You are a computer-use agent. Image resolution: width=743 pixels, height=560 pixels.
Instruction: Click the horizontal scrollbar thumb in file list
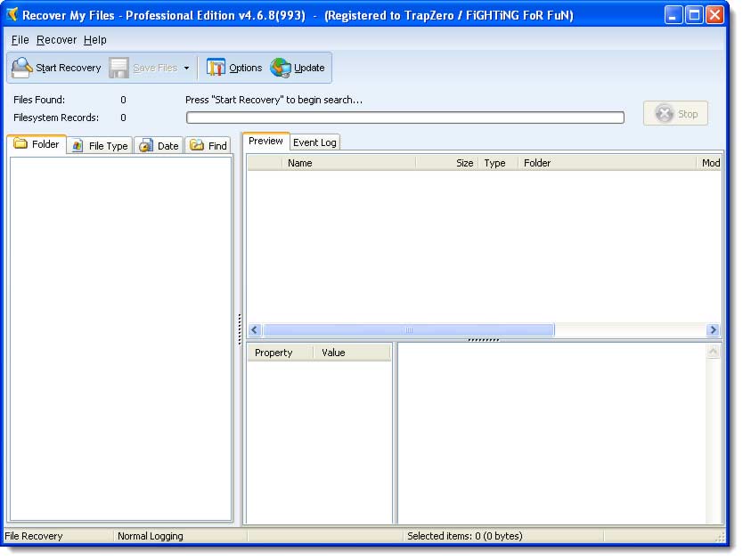408,330
